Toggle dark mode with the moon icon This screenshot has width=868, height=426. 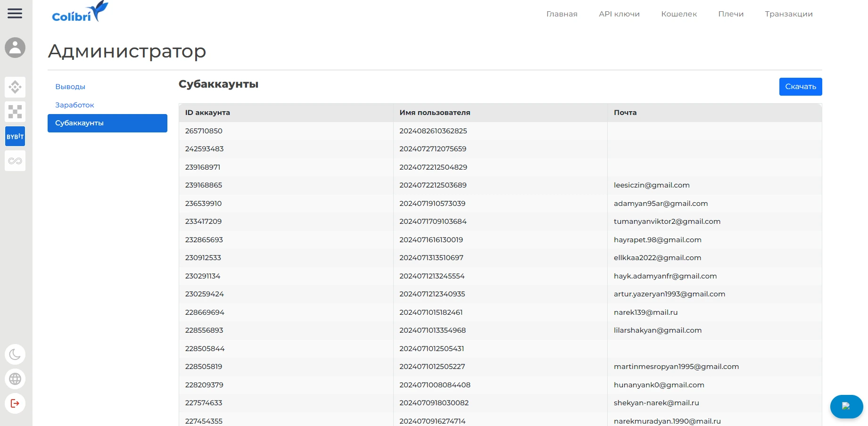[x=15, y=354]
